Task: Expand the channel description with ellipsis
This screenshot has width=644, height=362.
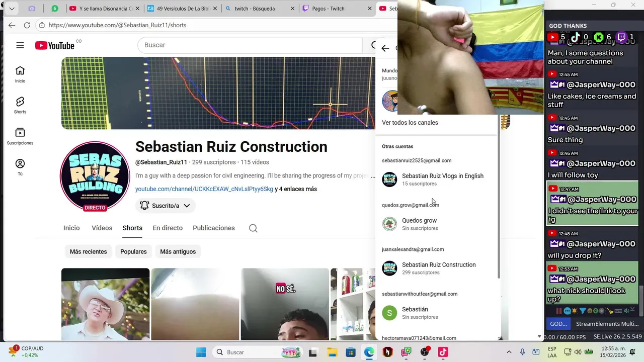Action: [x=373, y=176]
